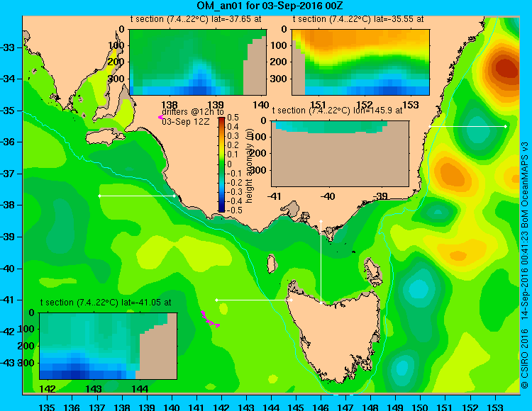Click the white section line west of Tasmania
This screenshot has height=411, width=532.
point(254,300)
